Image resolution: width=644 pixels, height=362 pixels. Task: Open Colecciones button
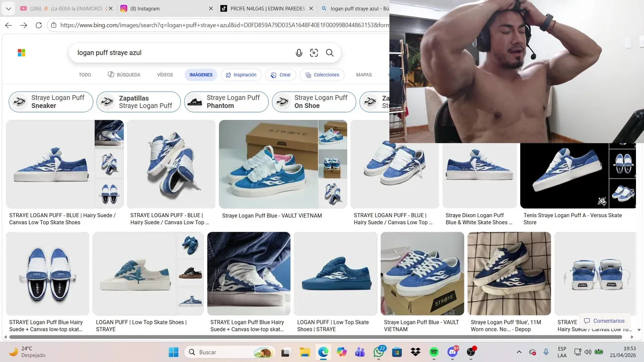(322, 75)
